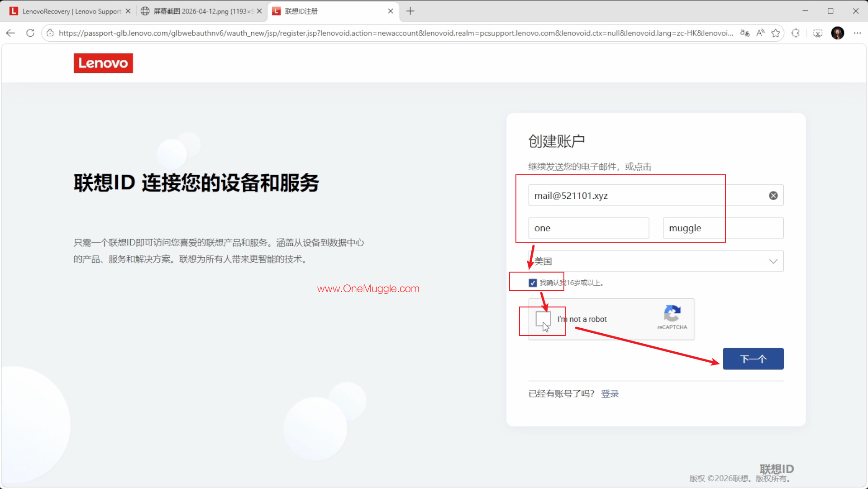Click the Lenovo logo
The height and width of the screenshot is (489, 868).
[103, 63]
